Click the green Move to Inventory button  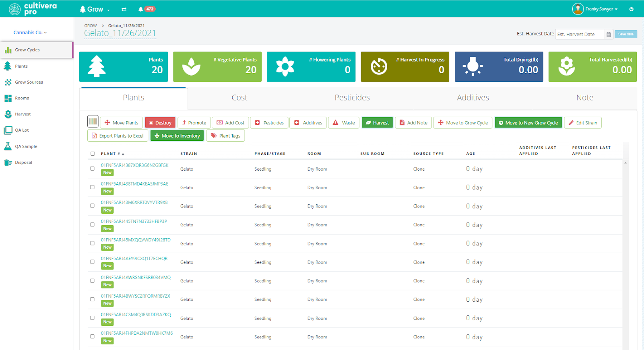[177, 136]
